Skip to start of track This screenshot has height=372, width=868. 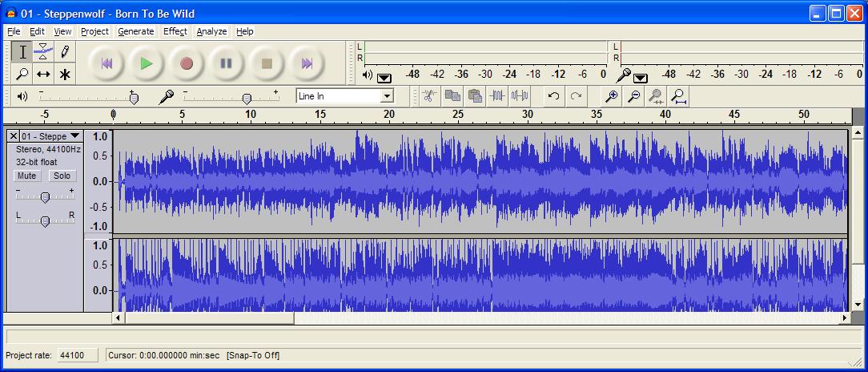coord(106,63)
